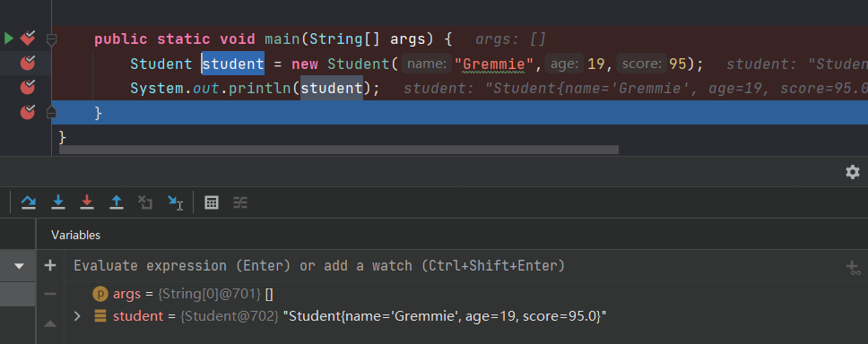Expand the student variable tree node
The height and width of the screenshot is (344, 868).
click(x=77, y=316)
